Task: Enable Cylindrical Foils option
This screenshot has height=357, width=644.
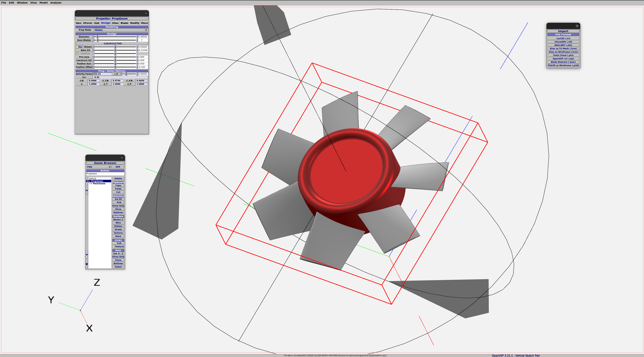Action: coord(77,44)
